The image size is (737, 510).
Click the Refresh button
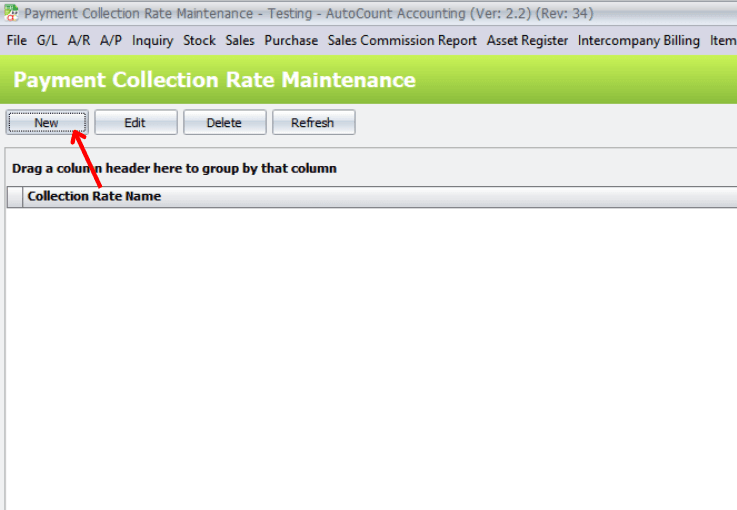coord(314,123)
